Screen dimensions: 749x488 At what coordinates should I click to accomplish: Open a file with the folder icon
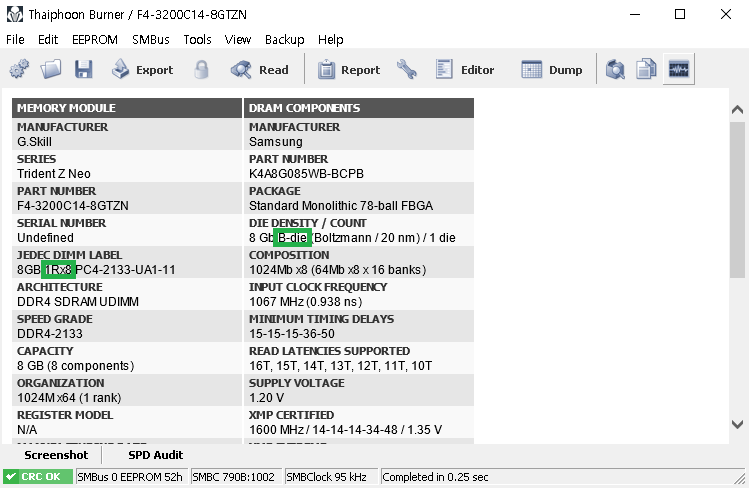click(51, 70)
